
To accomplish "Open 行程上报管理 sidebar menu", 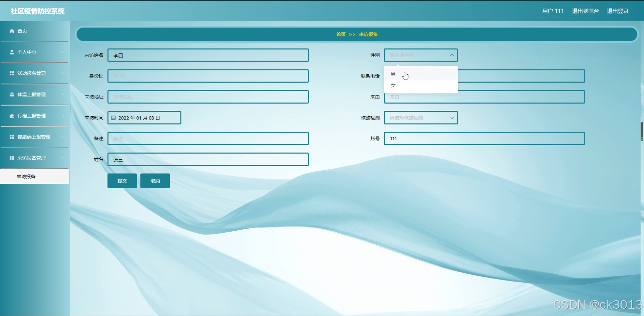I will [35, 116].
